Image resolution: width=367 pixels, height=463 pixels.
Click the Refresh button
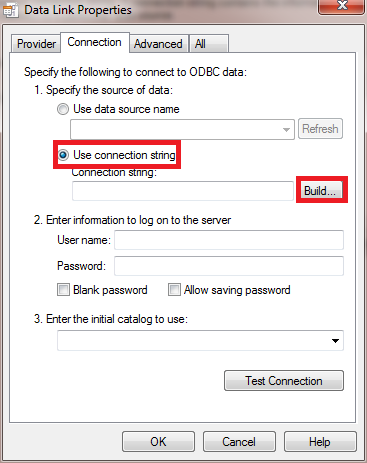320,129
